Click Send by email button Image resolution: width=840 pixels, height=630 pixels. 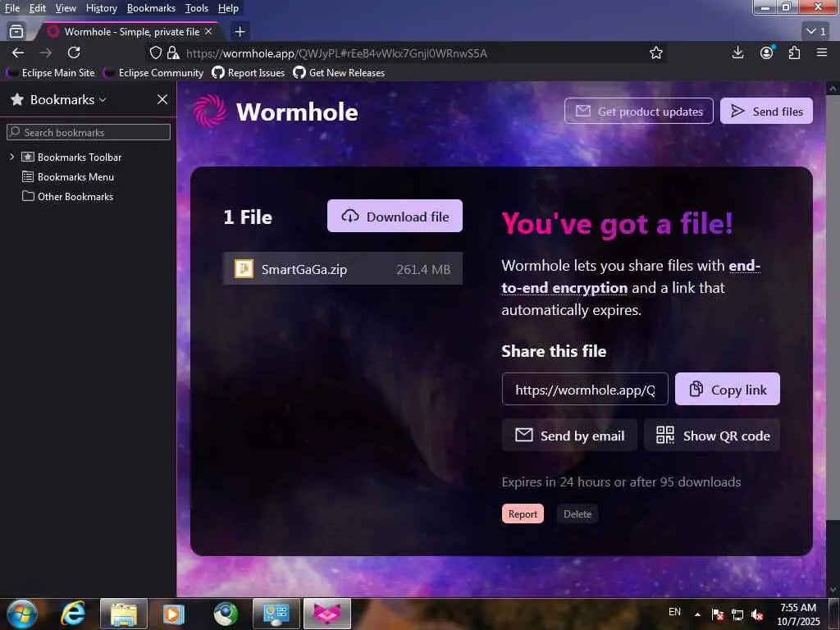point(569,435)
